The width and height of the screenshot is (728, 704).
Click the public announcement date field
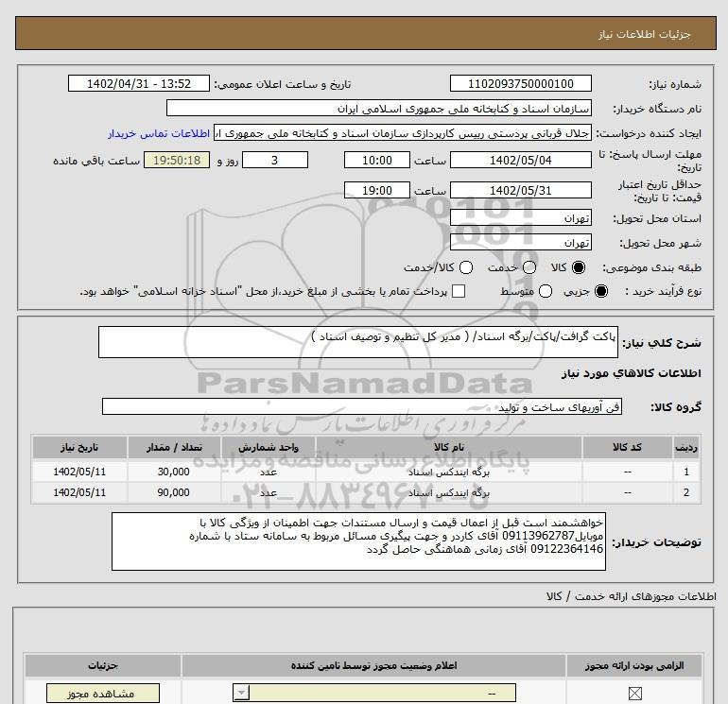[139, 83]
